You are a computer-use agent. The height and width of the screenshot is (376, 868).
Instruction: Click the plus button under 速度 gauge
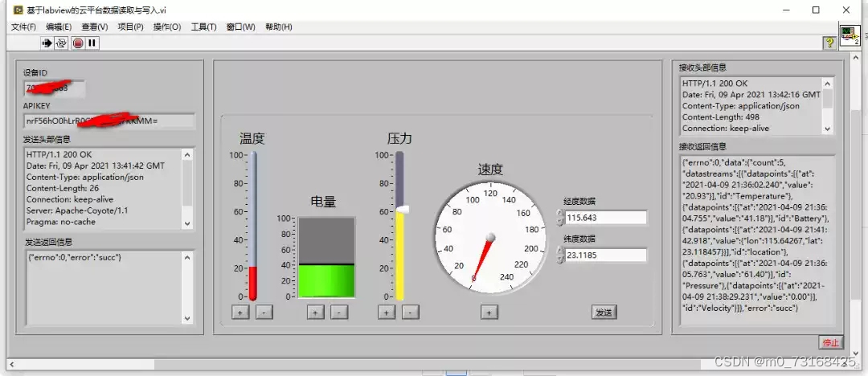(x=489, y=313)
